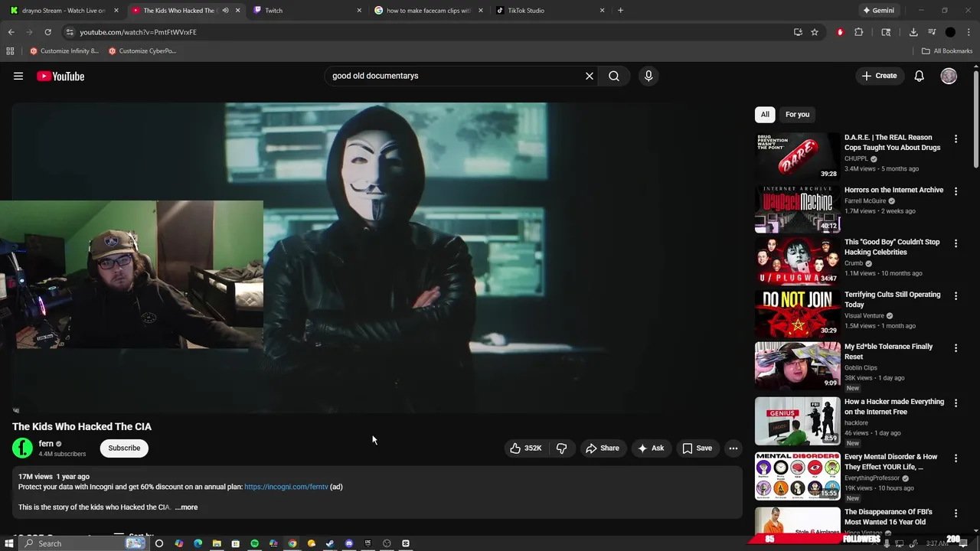
Task: Click the Ask button
Action: [x=651, y=448]
